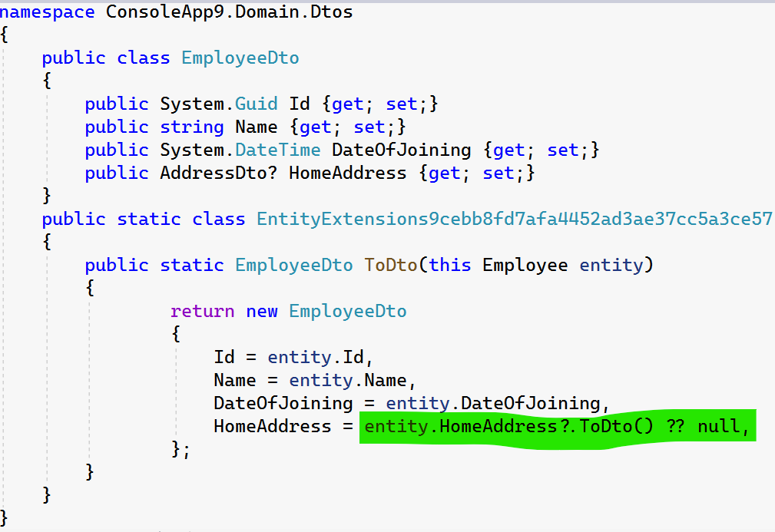Image resolution: width=775 pixels, height=532 pixels.
Task: Place cursor on ConsoleApp9.Domain.Dtos namespace name
Action: click(230, 12)
